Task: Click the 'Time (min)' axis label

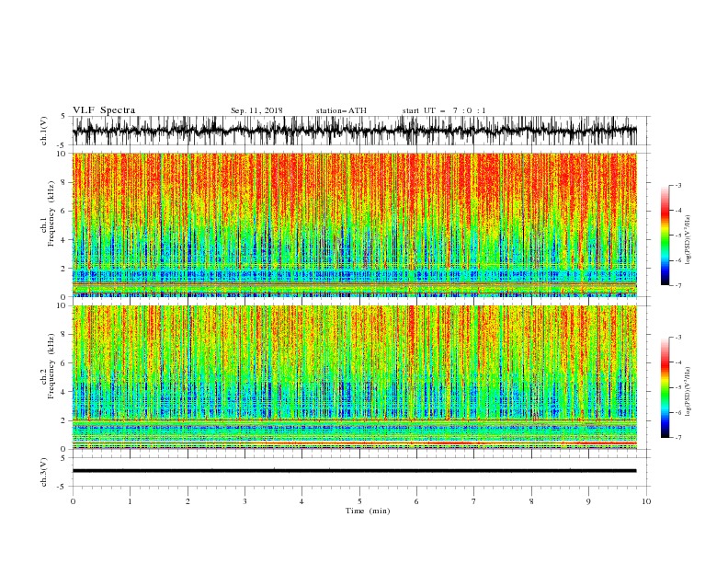Action: point(368,511)
